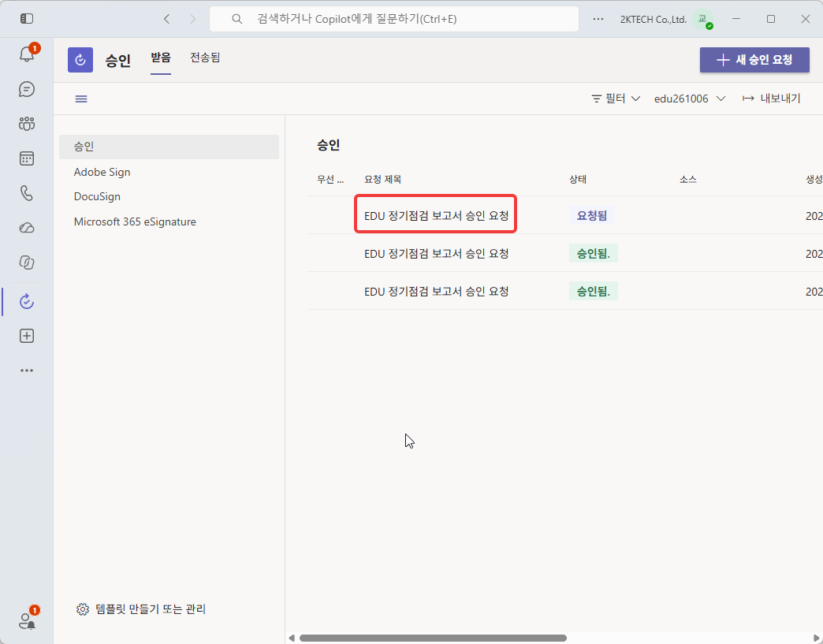Click the scrollbar left arrow

[x=292, y=638]
